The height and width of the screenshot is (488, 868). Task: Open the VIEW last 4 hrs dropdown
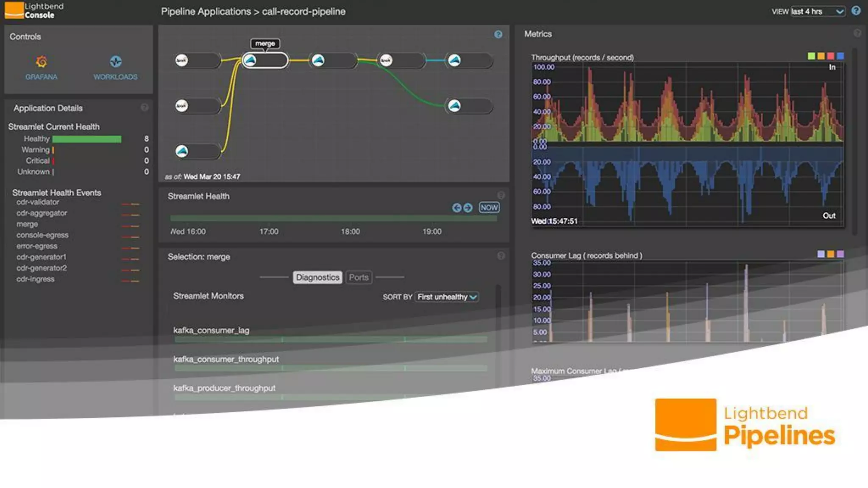818,11
